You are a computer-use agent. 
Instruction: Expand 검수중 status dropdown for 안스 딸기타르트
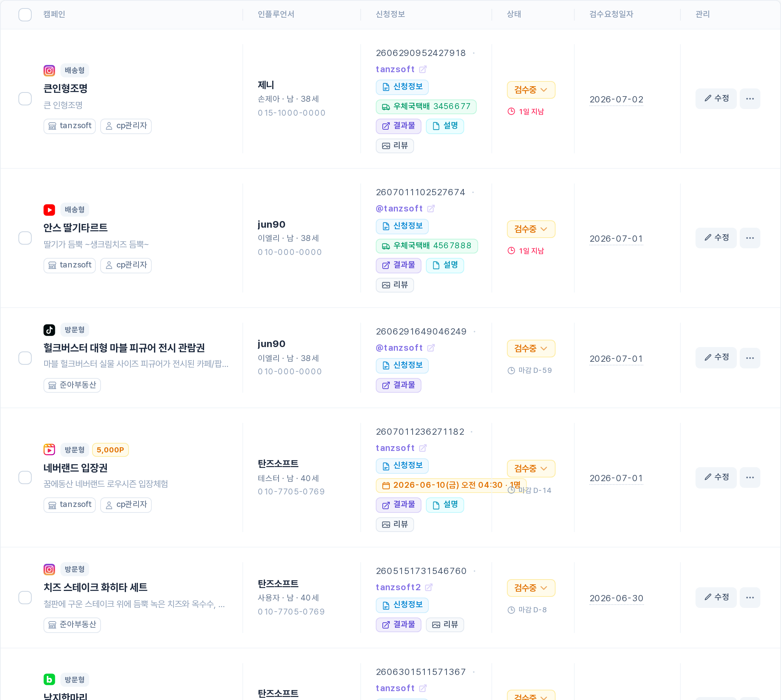coord(530,229)
